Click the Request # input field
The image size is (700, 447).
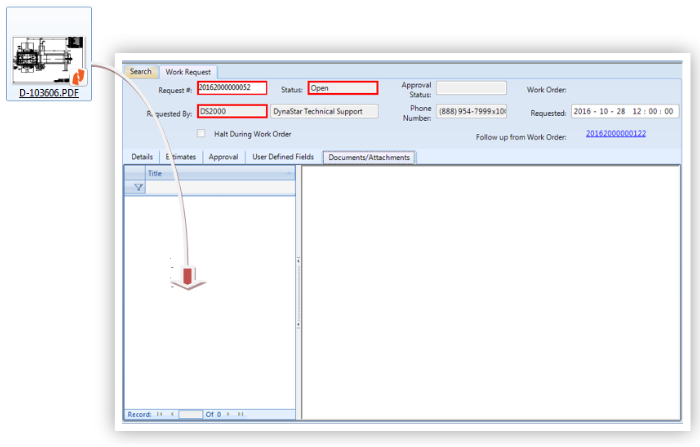pos(232,88)
